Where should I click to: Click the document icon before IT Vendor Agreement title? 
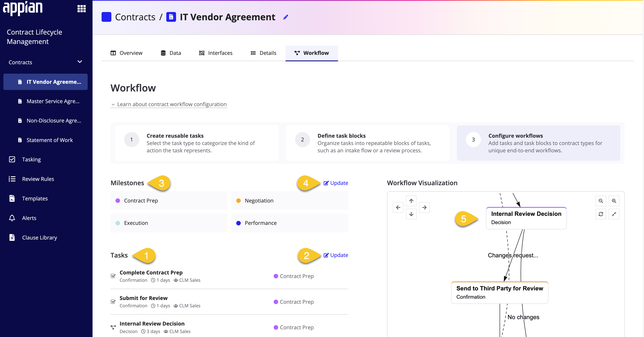pyautogui.click(x=171, y=17)
